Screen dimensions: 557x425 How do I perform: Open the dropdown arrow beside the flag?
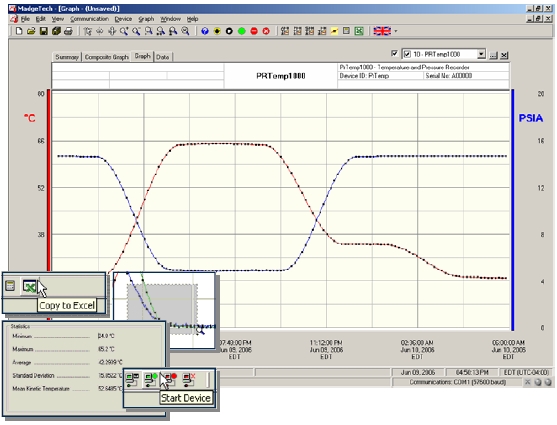(396, 31)
